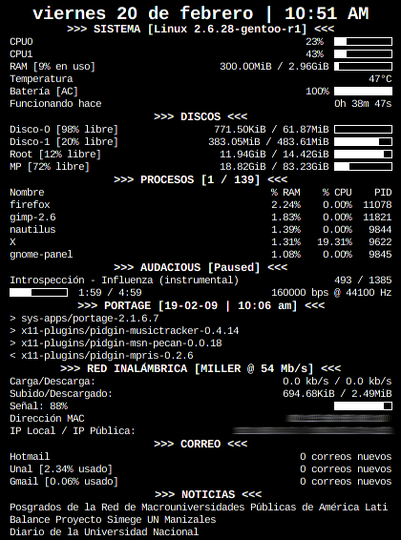Viewport: 401px width, 540px height.
Task: Click the RAM usage bar
Action: (363, 66)
